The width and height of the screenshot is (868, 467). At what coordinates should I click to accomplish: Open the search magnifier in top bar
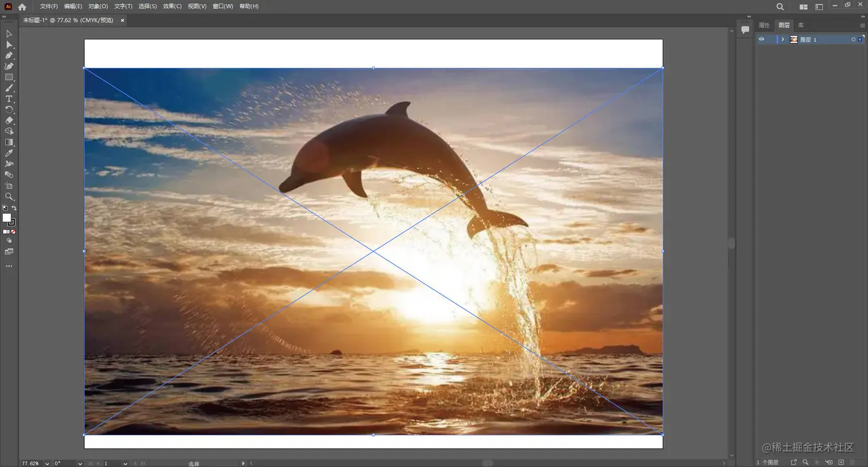[780, 7]
